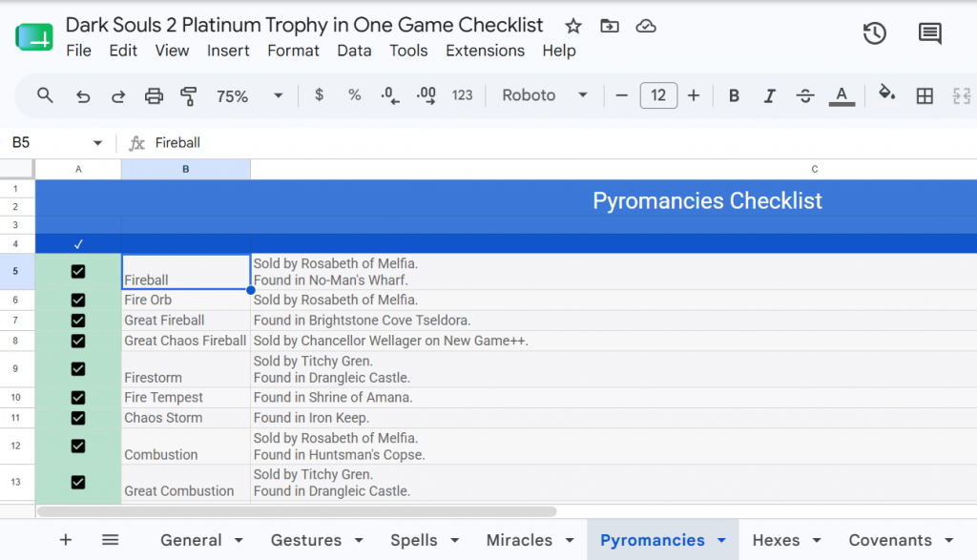This screenshot has width=977, height=560.
Task: Uncheck the Chaos Storm checkbox
Action: click(78, 418)
